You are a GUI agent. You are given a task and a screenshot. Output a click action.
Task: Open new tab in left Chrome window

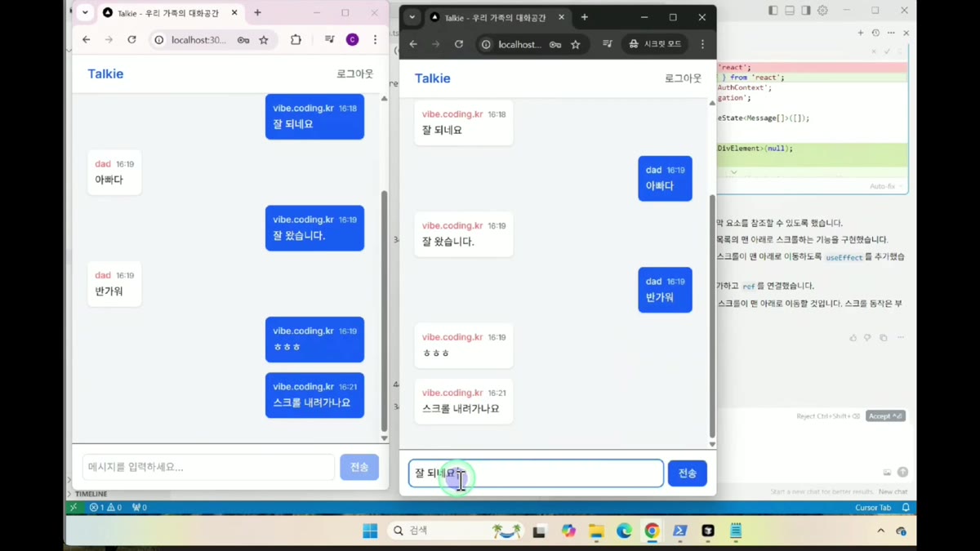(x=257, y=13)
